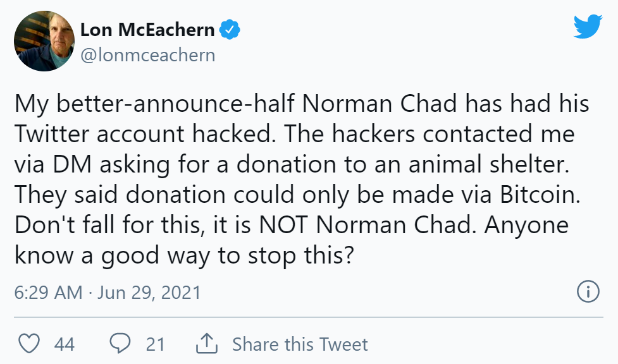
Task: Click the like count of 44
Action: (x=65, y=344)
